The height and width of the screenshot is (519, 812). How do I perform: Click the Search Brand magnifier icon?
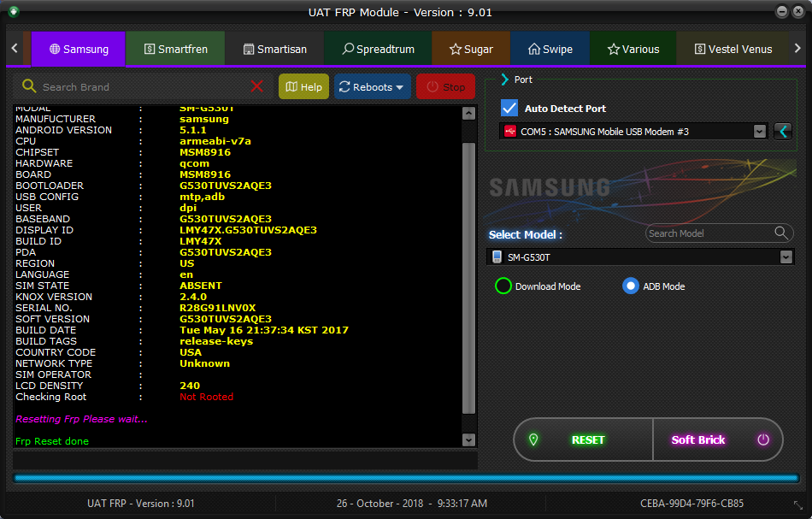coord(29,86)
